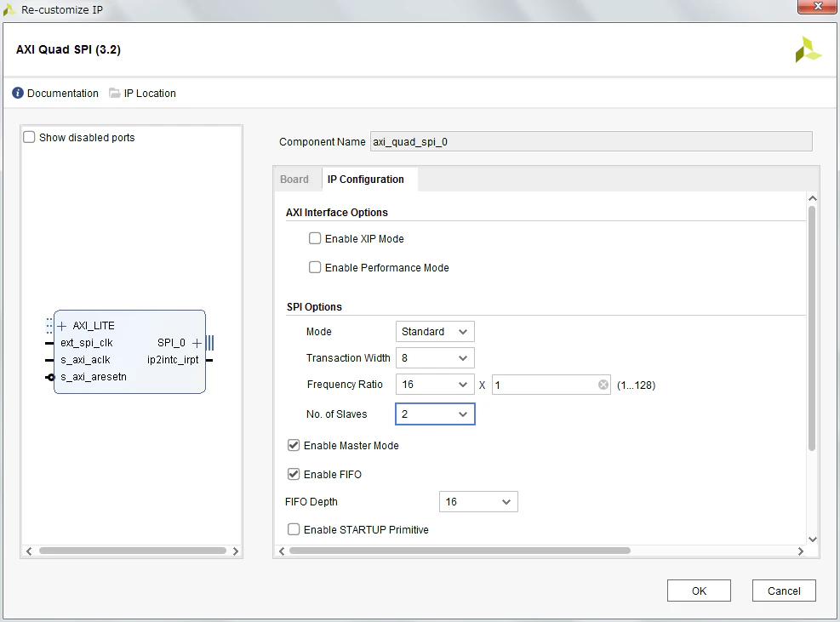
Task: Open No. of Slaves dropdown
Action: (x=434, y=414)
